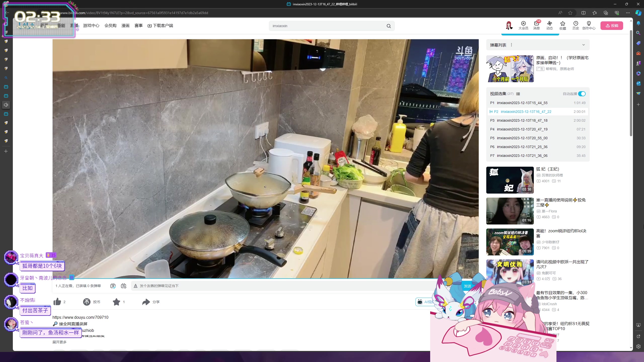Open 消息 with the 58 notification badge
Screen dimensions: 644x362
coord(536,25)
